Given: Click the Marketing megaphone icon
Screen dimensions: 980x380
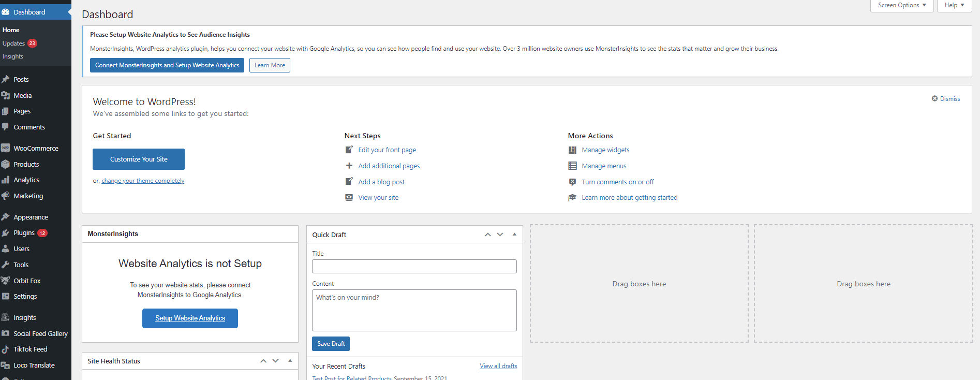Looking at the screenshot, I should (6, 196).
